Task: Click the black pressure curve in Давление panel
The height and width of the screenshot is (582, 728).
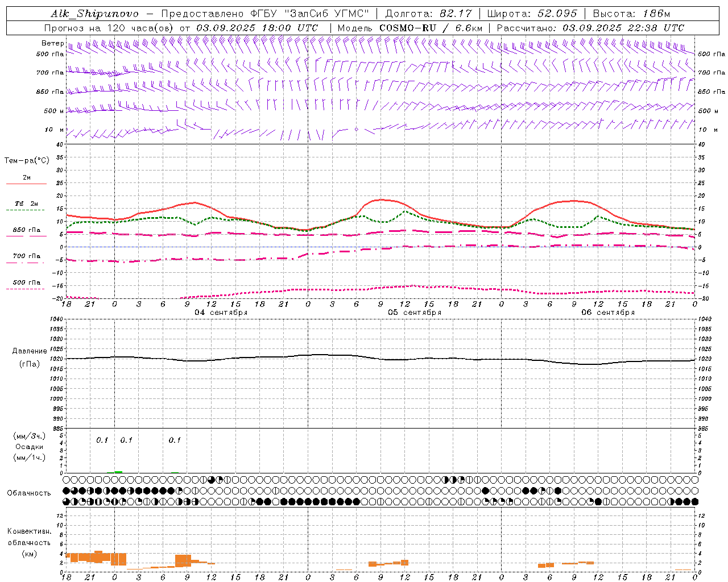Action: click(x=380, y=358)
